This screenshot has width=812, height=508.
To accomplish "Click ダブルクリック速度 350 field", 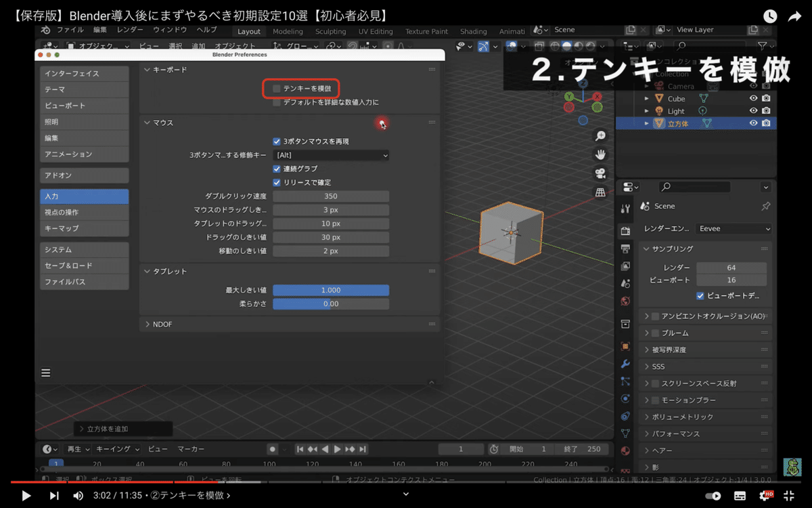I will click(332, 196).
